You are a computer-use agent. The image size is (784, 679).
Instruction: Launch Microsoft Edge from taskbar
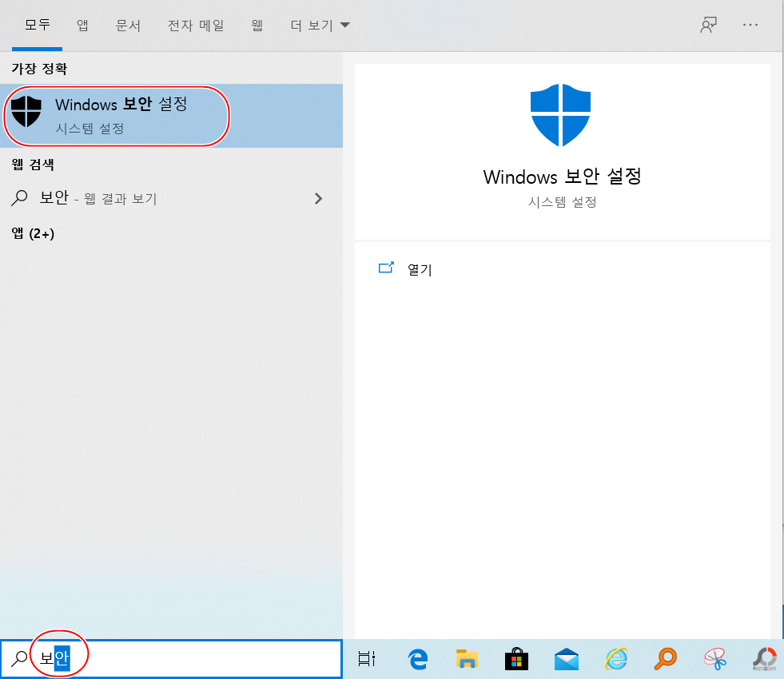(x=417, y=658)
